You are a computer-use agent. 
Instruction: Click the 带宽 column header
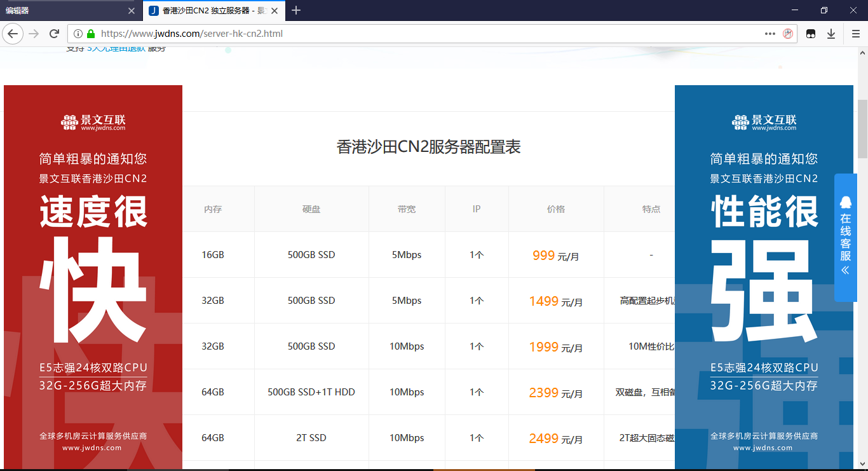point(407,209)
